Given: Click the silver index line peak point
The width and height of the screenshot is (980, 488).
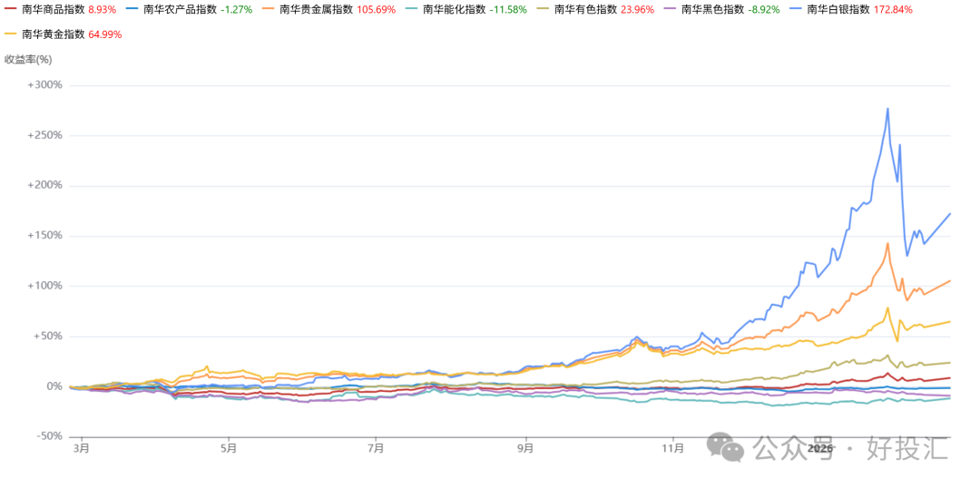Looking at the screenshot, I should (x=887, y=109).
